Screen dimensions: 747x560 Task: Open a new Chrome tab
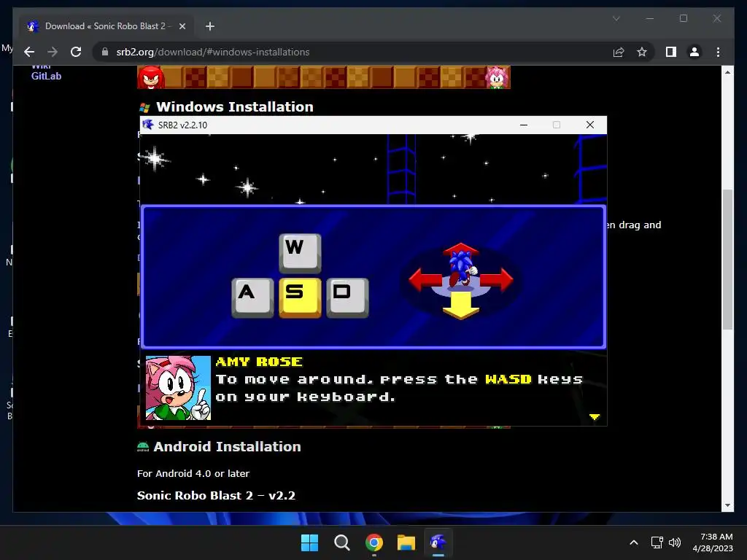click(x=210, y=26)
